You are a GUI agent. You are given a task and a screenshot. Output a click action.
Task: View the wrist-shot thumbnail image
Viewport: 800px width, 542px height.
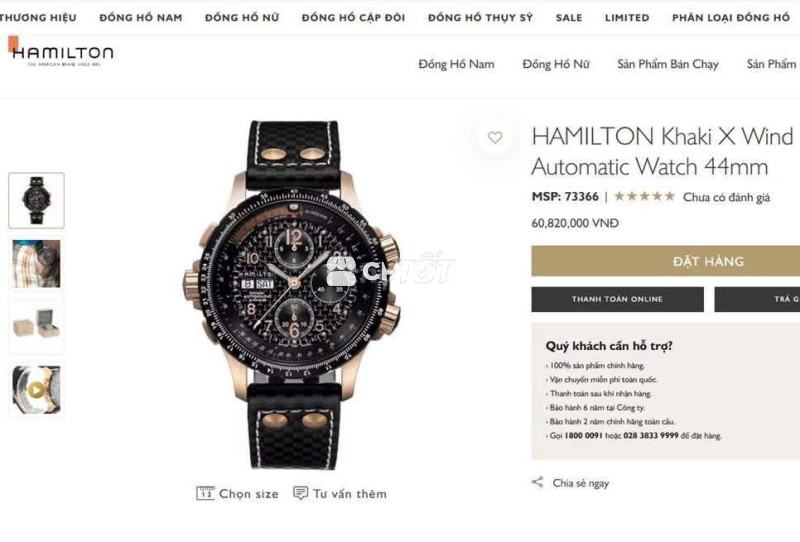[36, 264]
